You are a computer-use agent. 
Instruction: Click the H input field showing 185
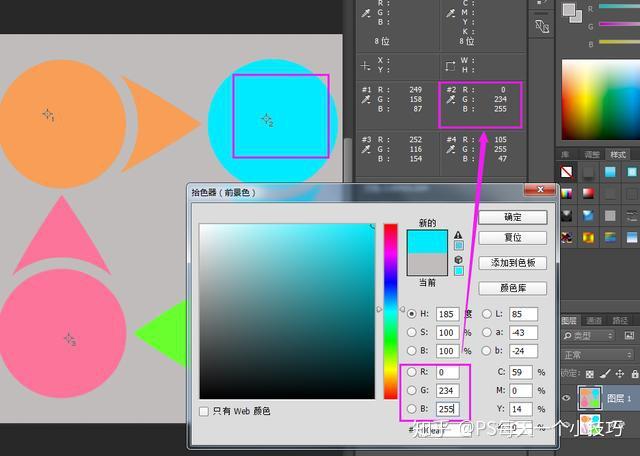tap(447, 314)
